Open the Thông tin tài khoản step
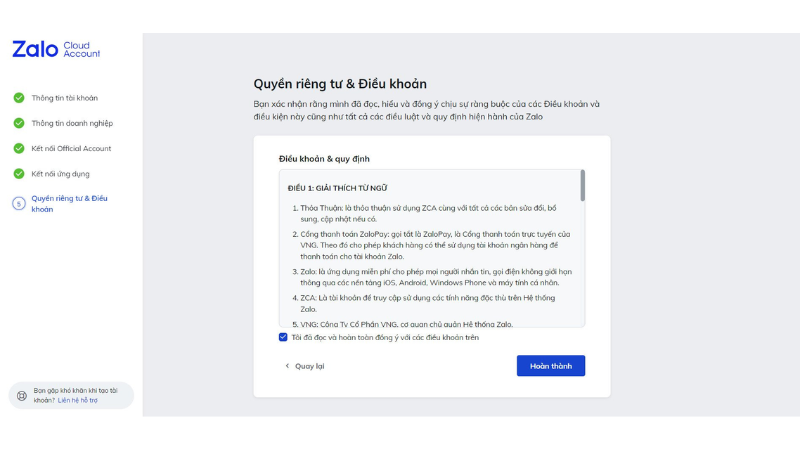 (x=64, y=98)
